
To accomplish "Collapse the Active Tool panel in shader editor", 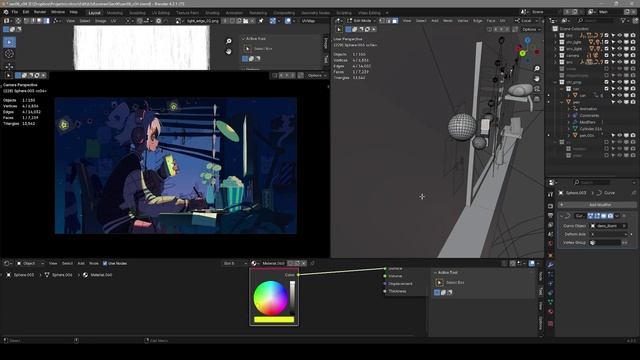I will click(436, 273).
